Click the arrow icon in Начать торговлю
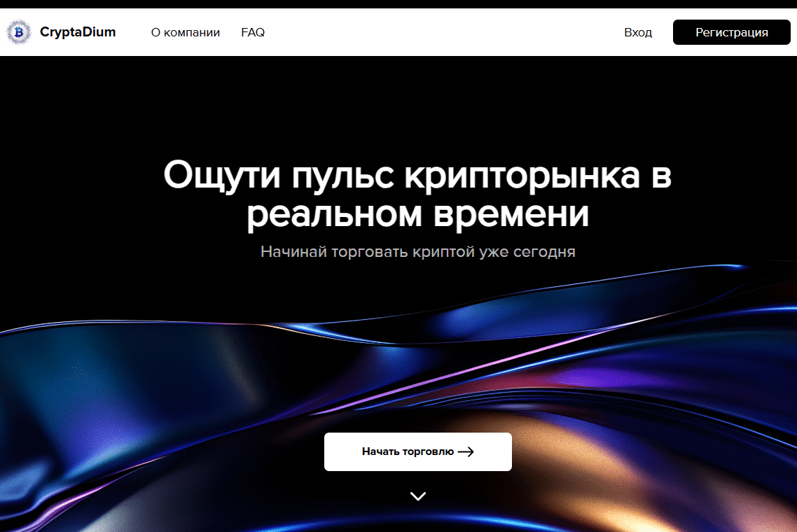Image resolution: width=797 pixels, height=532 pixels. 466,452
